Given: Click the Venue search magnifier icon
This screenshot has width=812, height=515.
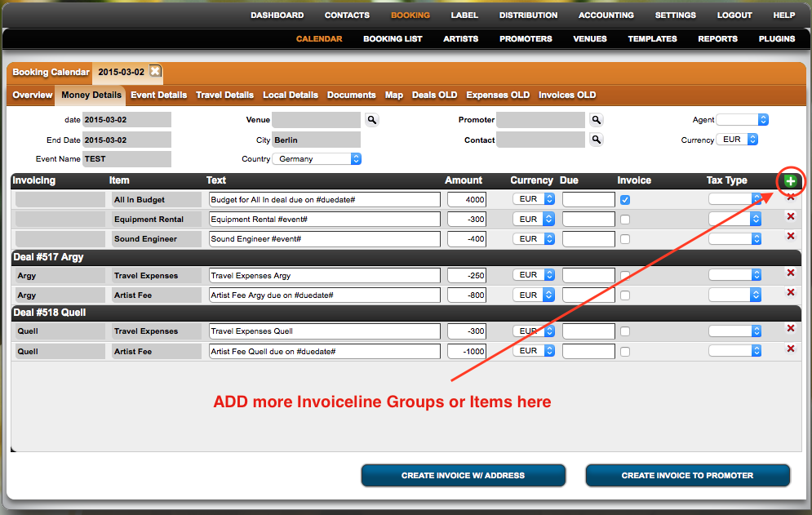Looking at the screenshot, I should (372, 120).
